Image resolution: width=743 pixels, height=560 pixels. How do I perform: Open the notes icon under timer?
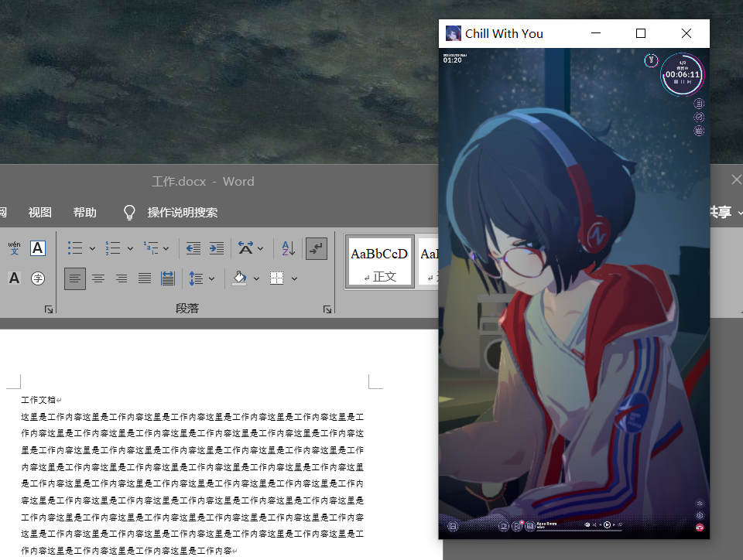tap(699, 103)
